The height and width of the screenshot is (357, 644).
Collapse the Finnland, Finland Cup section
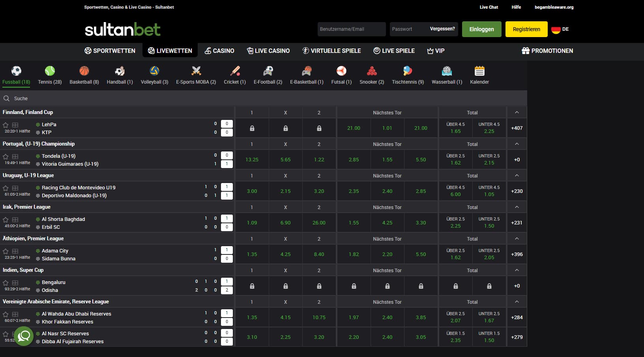point(517,112)
